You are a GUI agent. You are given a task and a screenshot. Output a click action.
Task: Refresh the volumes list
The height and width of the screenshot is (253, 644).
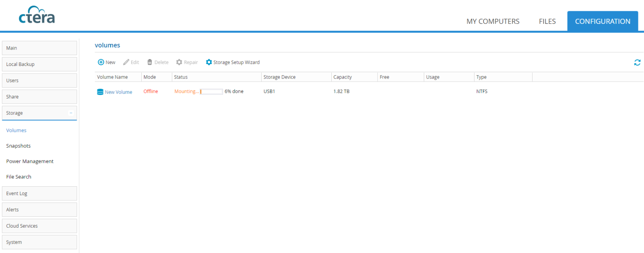(637, 62)
